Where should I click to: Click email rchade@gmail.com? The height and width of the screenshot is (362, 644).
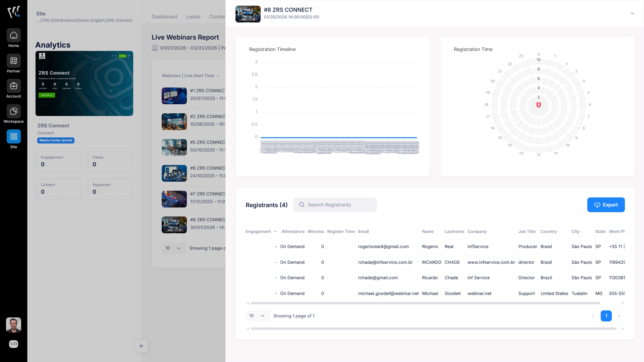pos(378,278)
